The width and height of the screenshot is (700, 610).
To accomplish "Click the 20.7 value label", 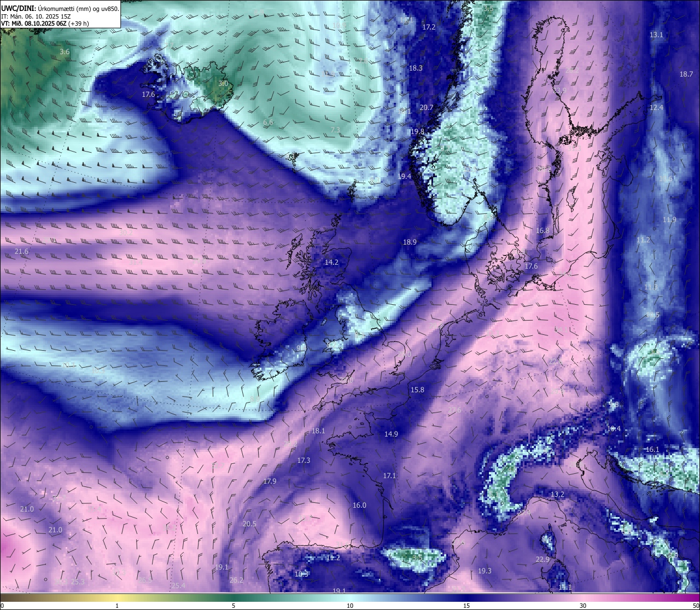I will pos(426,107).
